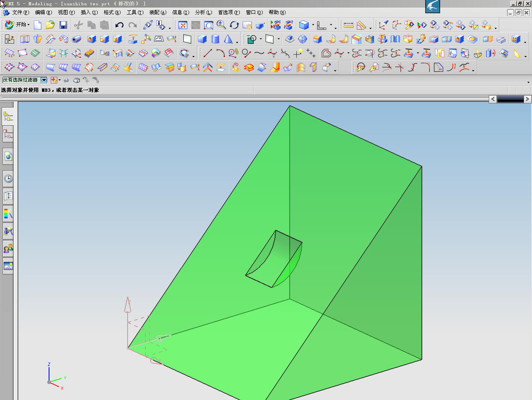532x400 pixels.
Task: Click the resource bar left scroll arrow
Action: (493, 99)
